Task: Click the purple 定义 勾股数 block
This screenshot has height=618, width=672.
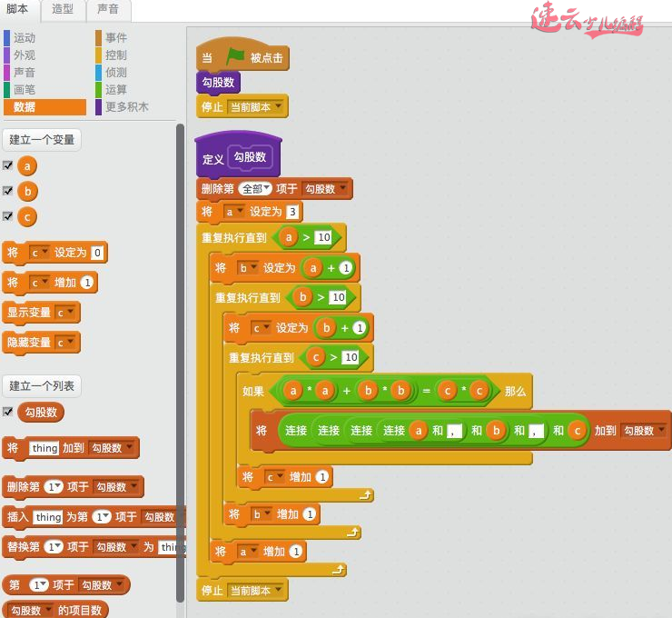Action: (239, 158)
